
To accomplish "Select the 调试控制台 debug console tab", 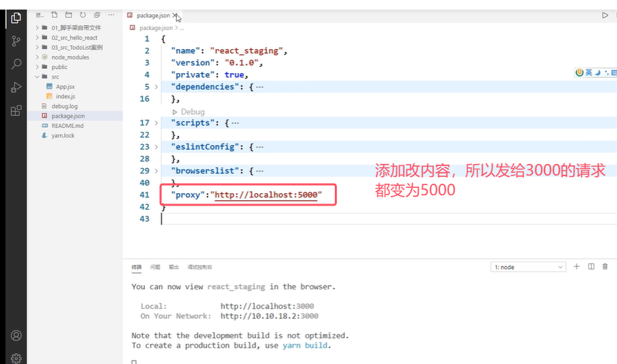I will (200, 267).
